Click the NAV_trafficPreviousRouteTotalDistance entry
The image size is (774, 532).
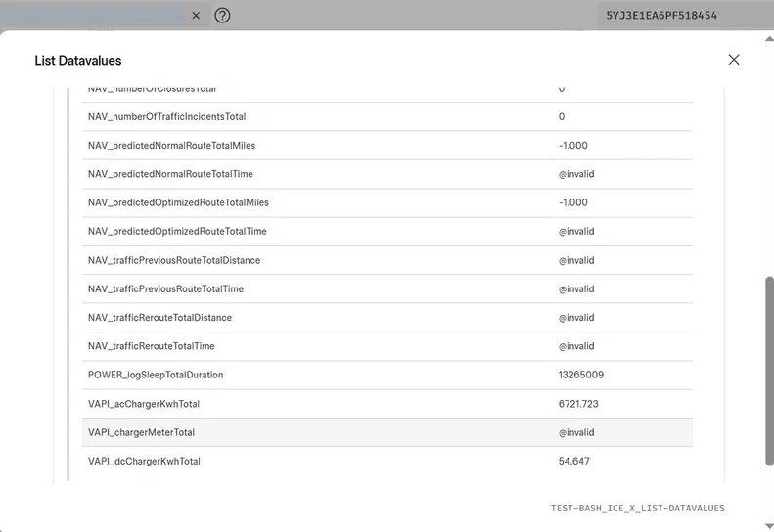pos(174,261)
